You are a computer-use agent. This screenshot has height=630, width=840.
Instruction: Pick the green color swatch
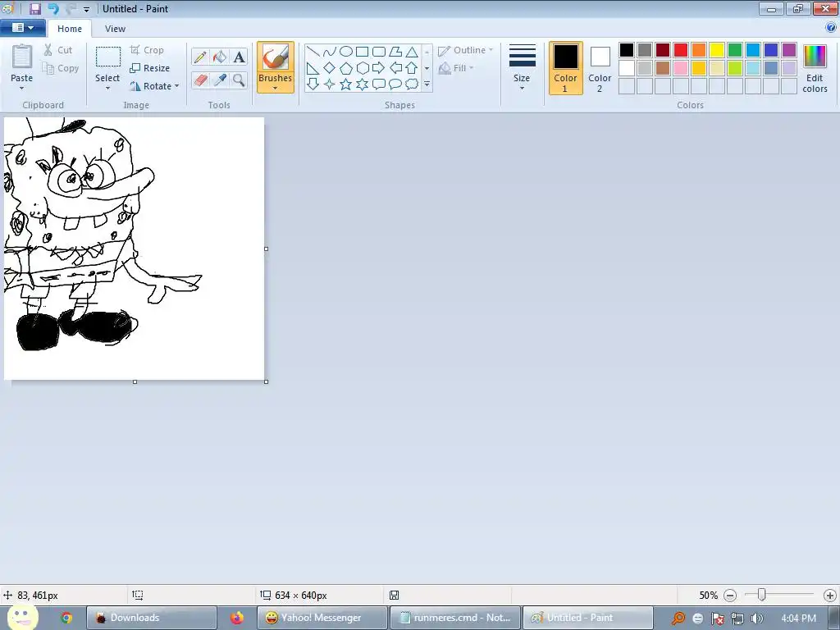pos(735,50)
